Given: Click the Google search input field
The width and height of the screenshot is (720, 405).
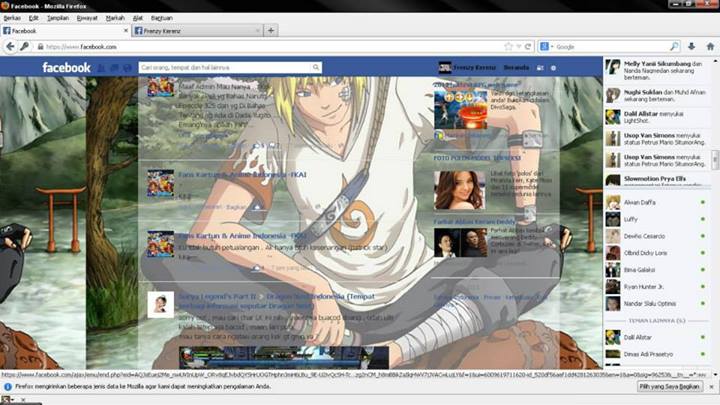Looking at the screenshot, I should point(612,46).
